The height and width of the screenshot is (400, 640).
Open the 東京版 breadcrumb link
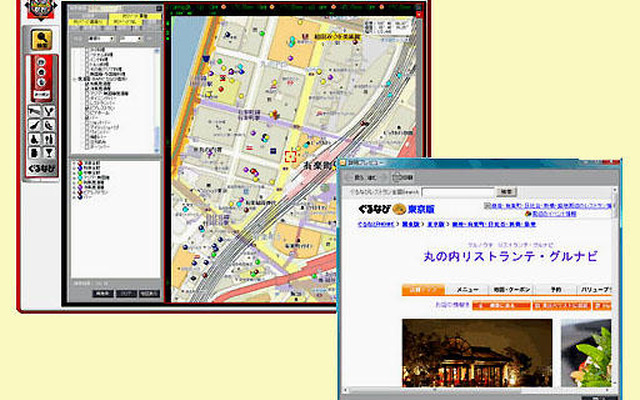[x=436, y=224]
